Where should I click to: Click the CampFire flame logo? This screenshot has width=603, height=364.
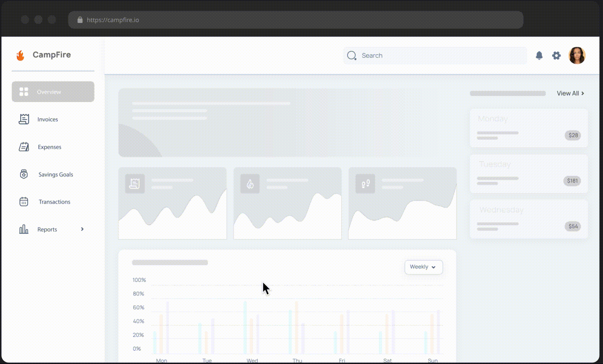pyautogui.click(x=20, y=55)
